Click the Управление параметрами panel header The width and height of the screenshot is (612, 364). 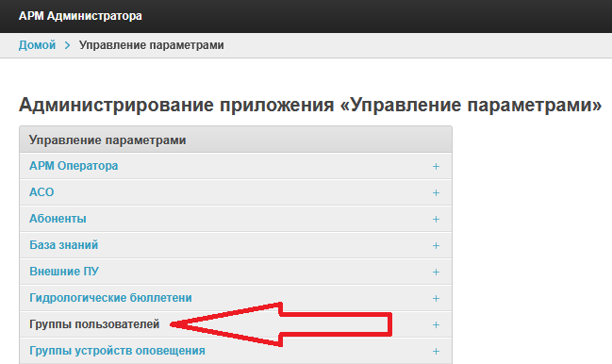pyautogui.click(x=236, y=140)
